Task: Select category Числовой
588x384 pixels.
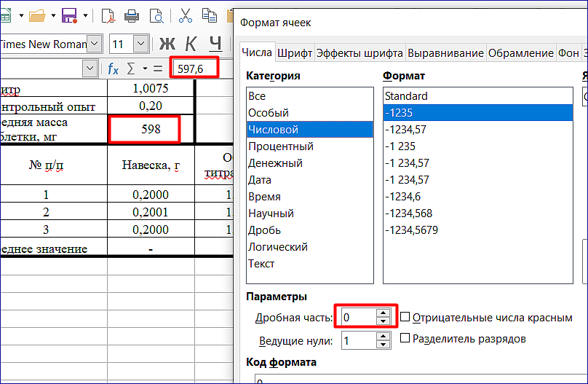Action: [x=310, y=130]
